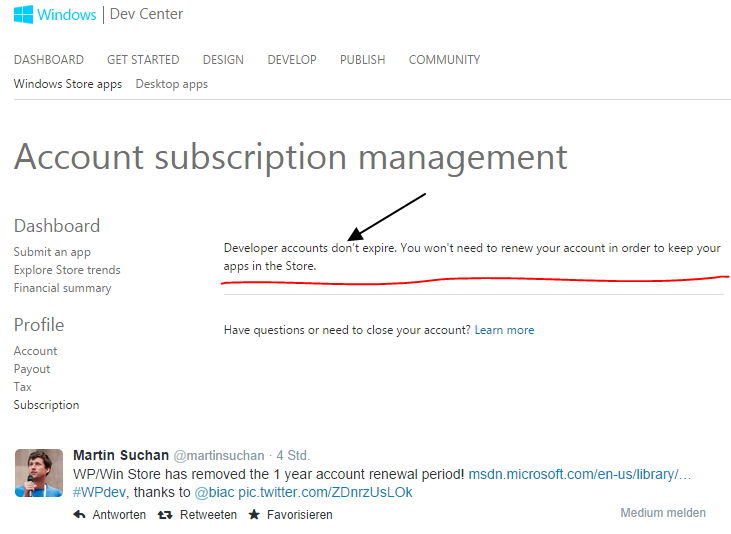The width and height of the screenshot is (731, 534).
Task: Open the DESIGN menu item
Action: 223,60
